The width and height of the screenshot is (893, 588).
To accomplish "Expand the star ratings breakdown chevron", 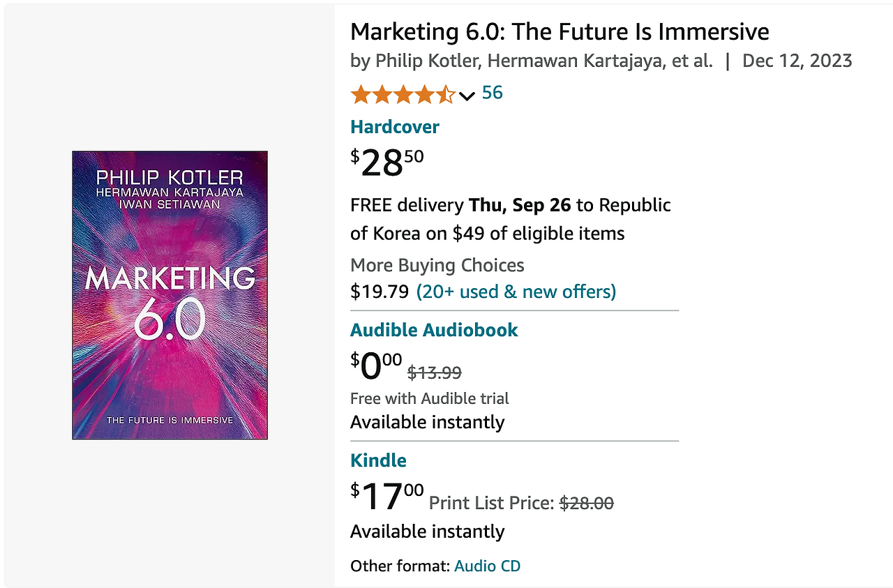I will [x=466, y=96].
